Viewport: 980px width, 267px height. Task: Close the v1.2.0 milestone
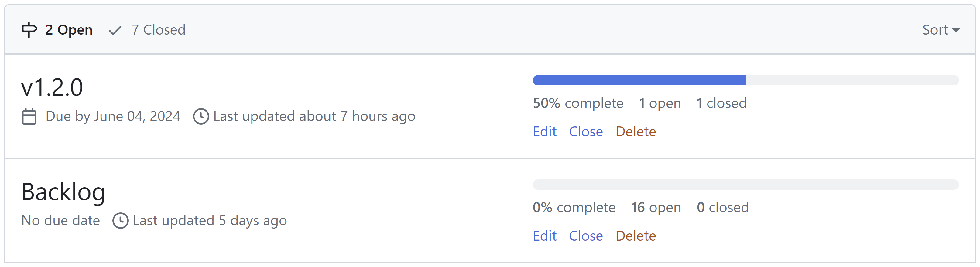(586, 132)
